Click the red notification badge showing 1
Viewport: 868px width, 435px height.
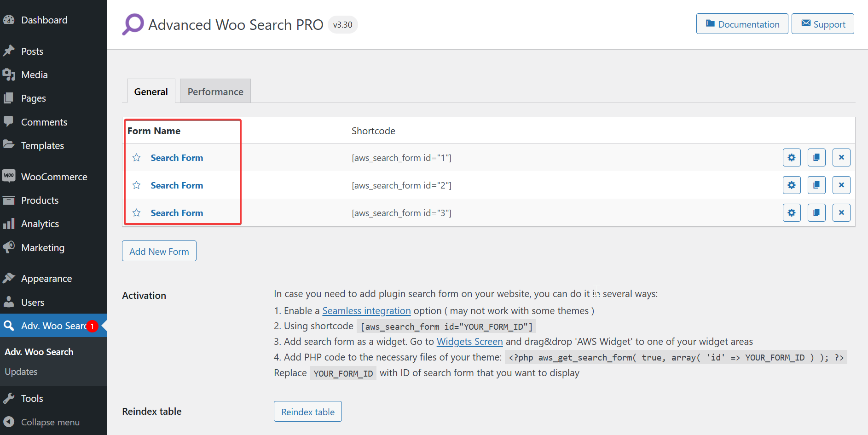coord(92,326)
